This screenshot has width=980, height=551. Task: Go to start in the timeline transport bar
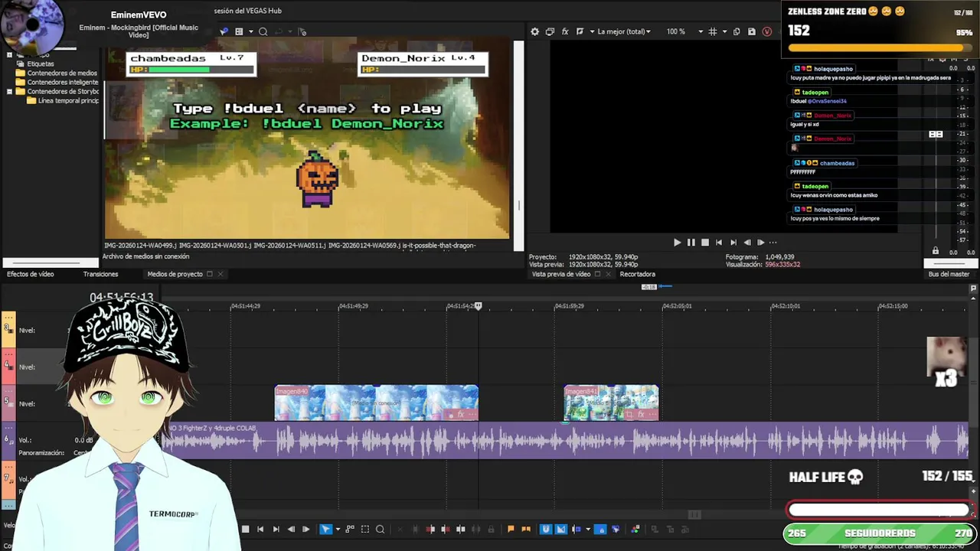click(260, 529)
